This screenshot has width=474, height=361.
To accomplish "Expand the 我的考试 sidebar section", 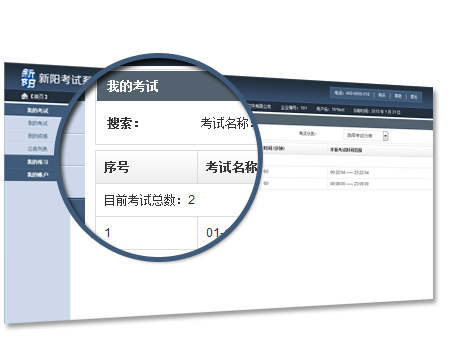I will [x=38, y=110].
